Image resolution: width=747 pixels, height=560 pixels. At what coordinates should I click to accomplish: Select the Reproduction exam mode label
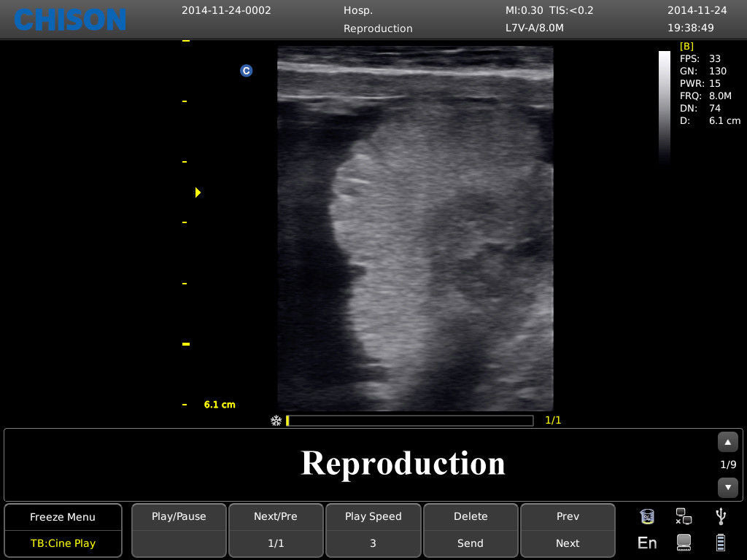pos(403,464)
